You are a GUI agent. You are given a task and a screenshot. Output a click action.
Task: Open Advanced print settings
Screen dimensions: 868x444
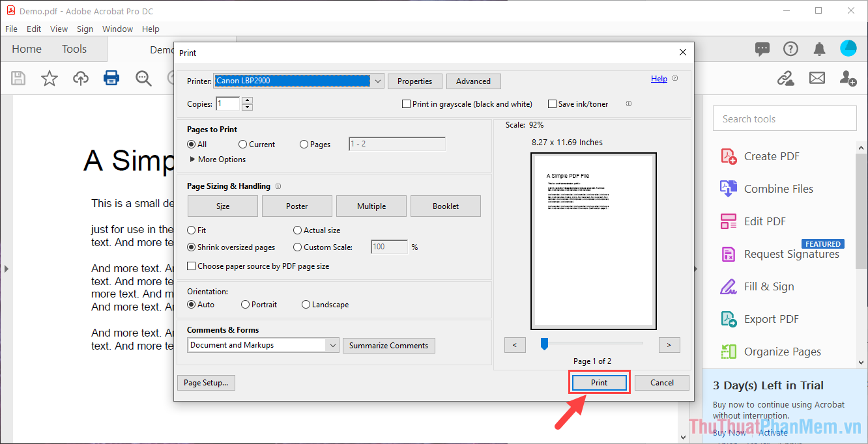pyautogui.click(x=474, y=81)
